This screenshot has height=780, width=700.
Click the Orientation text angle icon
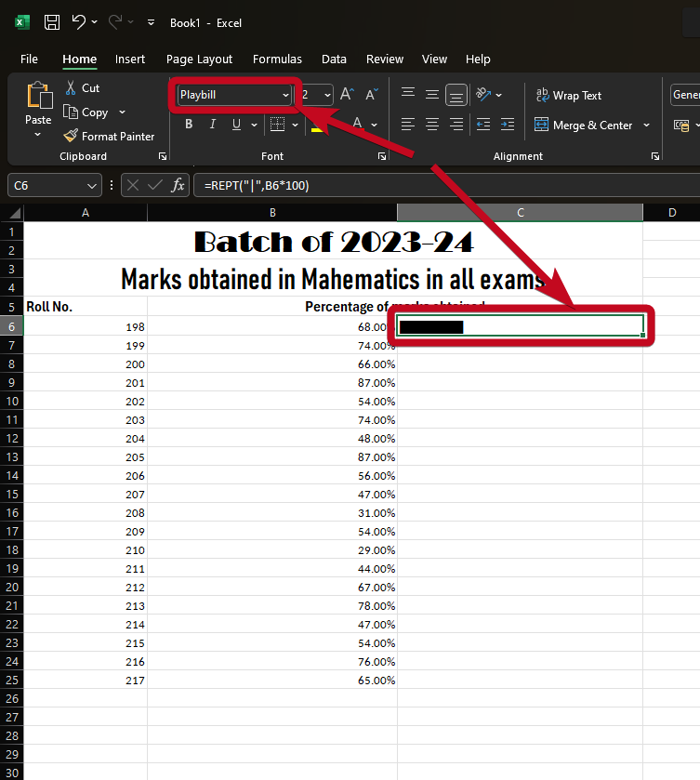coord(483,95)
